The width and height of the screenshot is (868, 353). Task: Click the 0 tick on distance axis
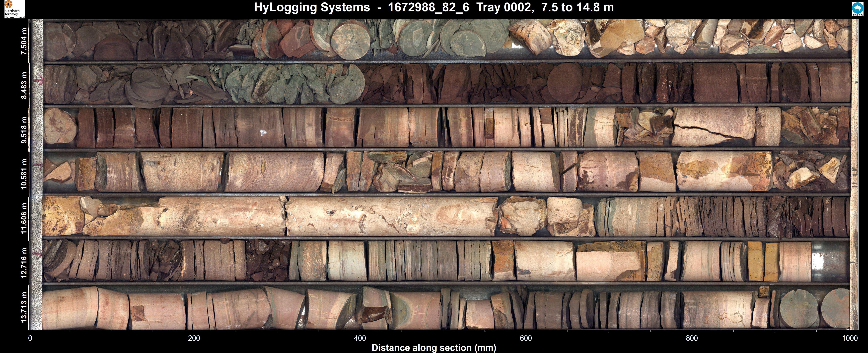click(30, 338)
